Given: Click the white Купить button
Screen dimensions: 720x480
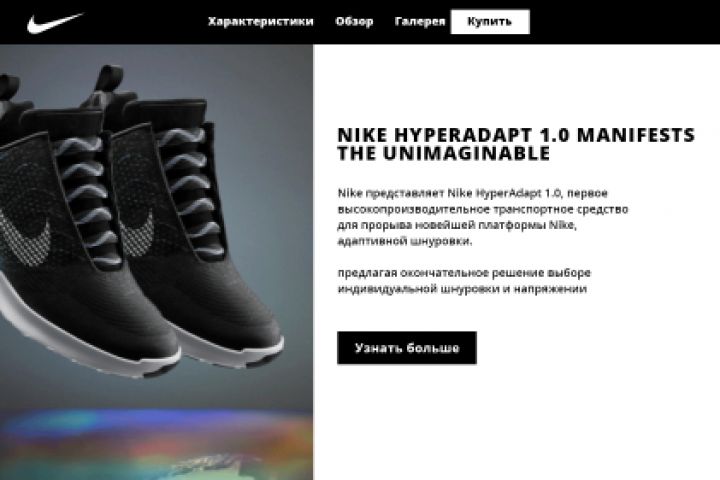Looking at the screenshot, I should pos(490,22).
